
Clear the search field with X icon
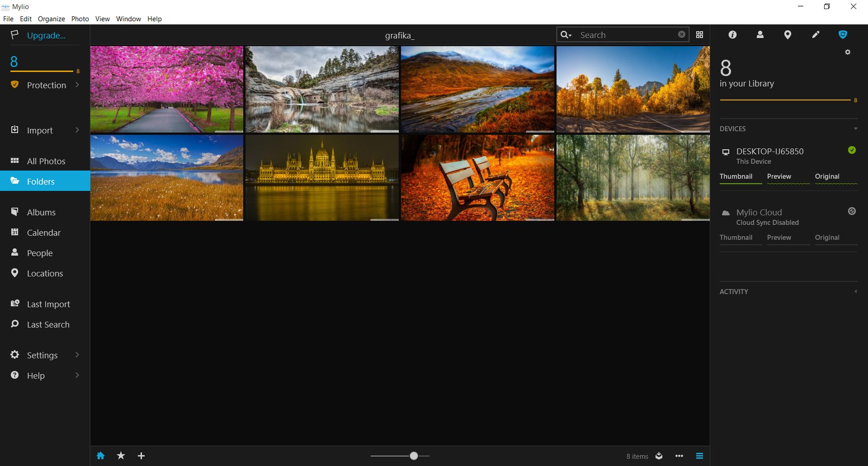(682, 34)
